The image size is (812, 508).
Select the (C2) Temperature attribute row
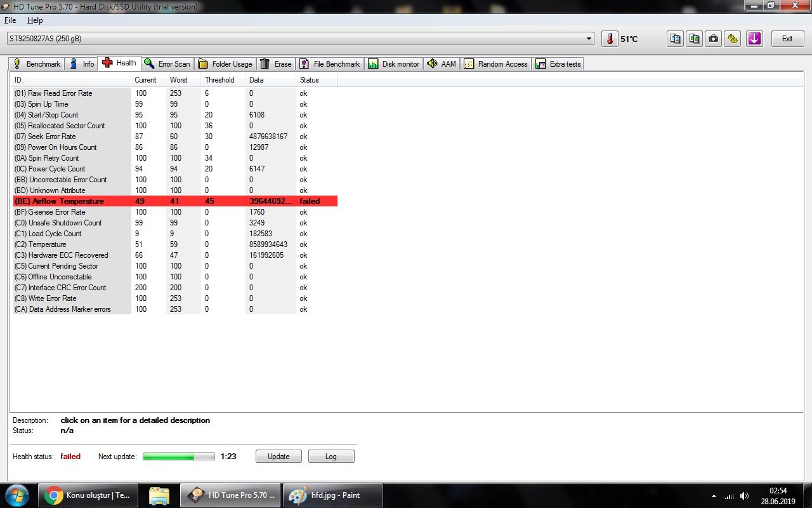tap(175, 244)
